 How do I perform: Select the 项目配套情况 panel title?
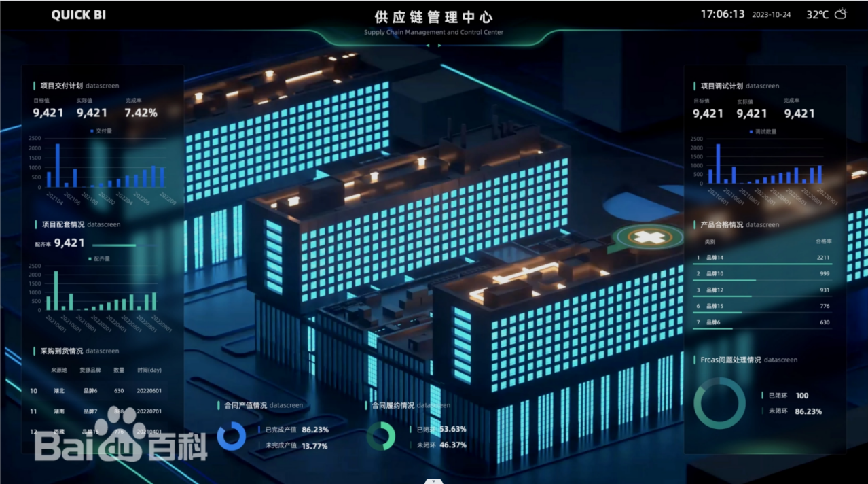(63, 224)
